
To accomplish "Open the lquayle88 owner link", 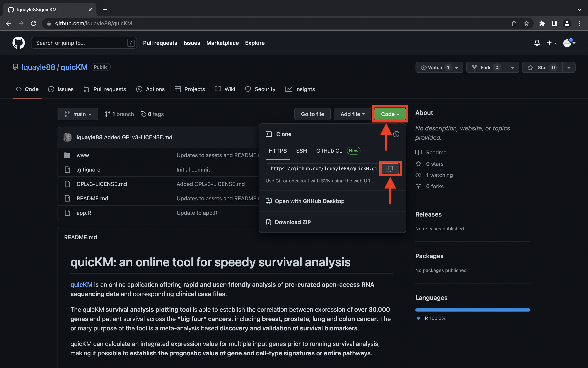I will coord(38,67).
